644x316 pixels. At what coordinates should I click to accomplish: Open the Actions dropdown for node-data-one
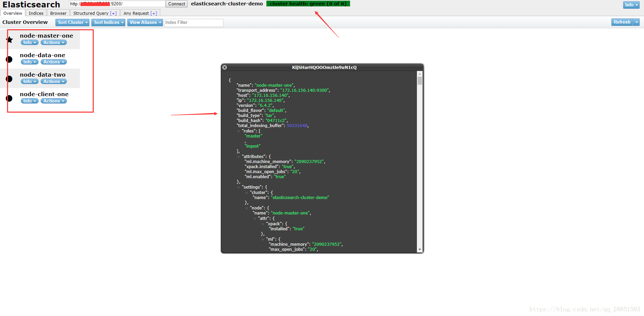pos(54,62)
